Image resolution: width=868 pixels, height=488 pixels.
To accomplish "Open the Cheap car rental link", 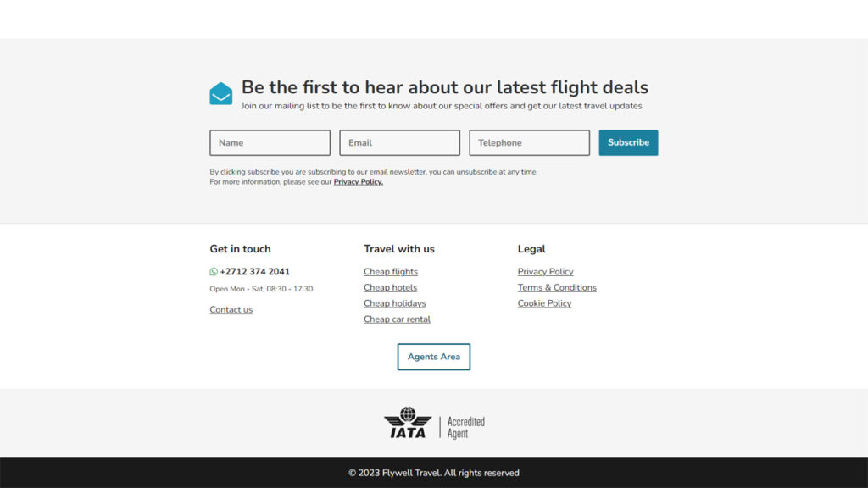I will click(397, 319).
